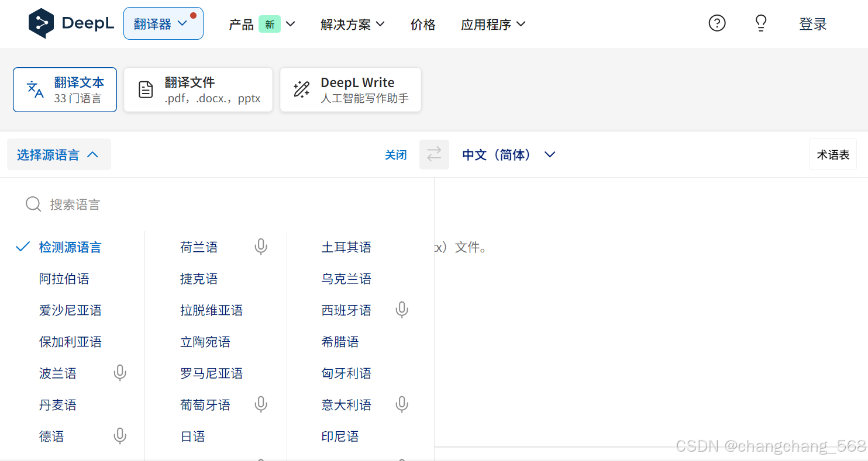
Task: Click the translate text icon in 翻译文本
Action: coord(35,89)
